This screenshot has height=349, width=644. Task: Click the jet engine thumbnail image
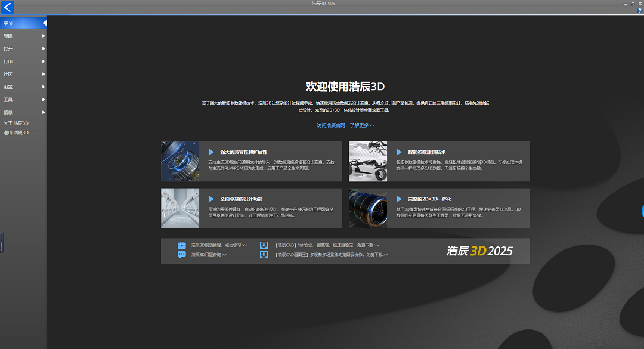(x=368, y=208)
